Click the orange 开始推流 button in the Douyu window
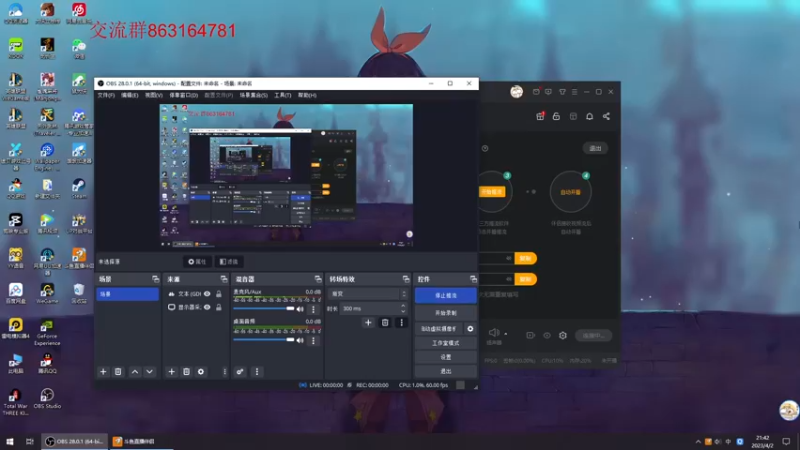This screenshot has width=800, height=450. (x=492, y=192)
